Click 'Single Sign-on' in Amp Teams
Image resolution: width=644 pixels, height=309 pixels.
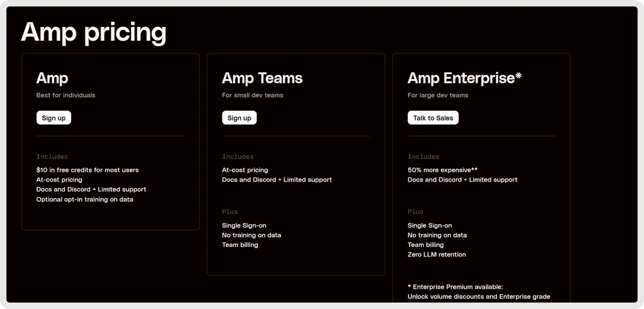coord(244,226)
